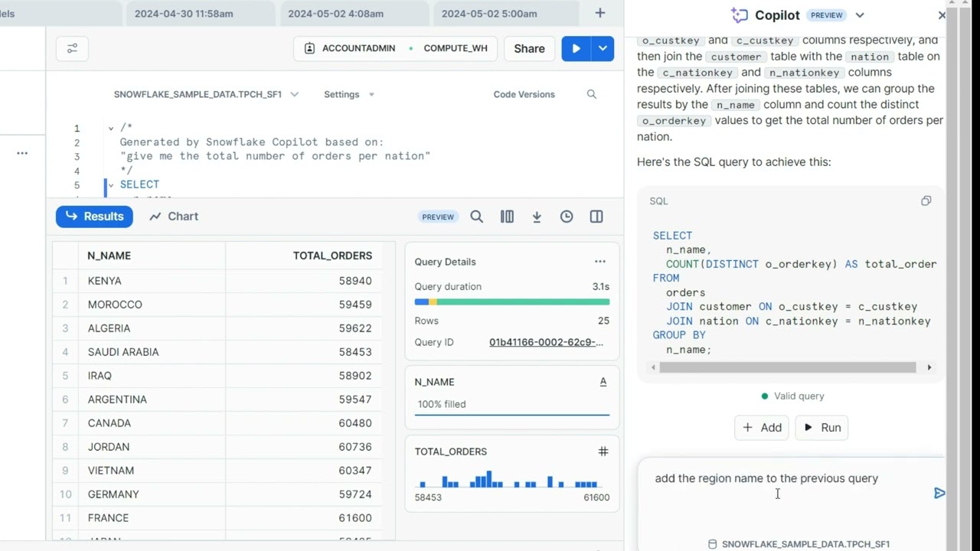Click the PREVIEW badge in results toolbar
The height and width of the screenshot is (551, 980).
tap(438, 217)
